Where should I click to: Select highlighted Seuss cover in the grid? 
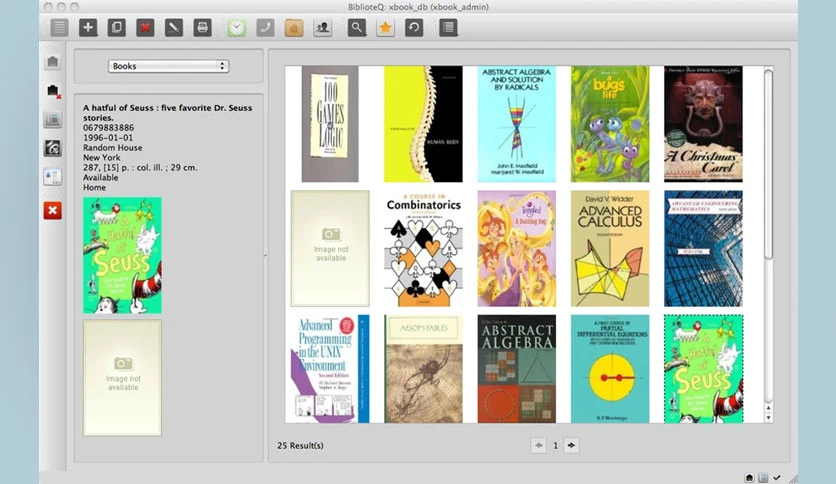pyautogui.click(x=703, y=369)
